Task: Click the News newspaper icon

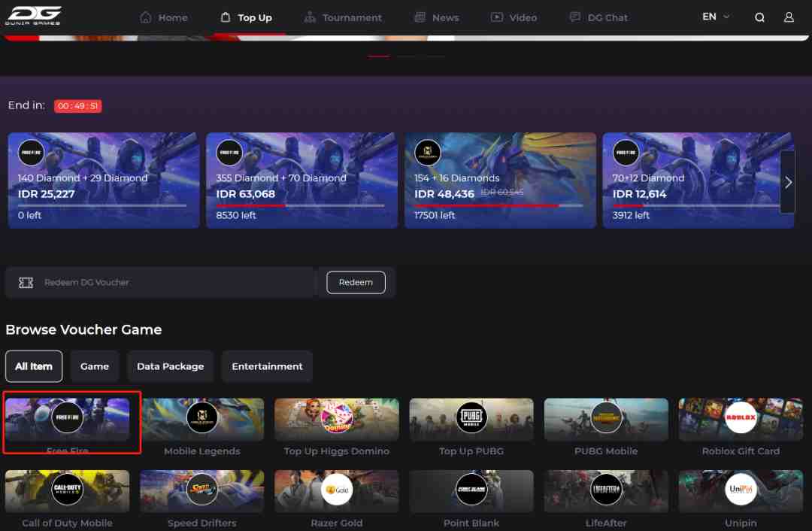Action: 420,17
